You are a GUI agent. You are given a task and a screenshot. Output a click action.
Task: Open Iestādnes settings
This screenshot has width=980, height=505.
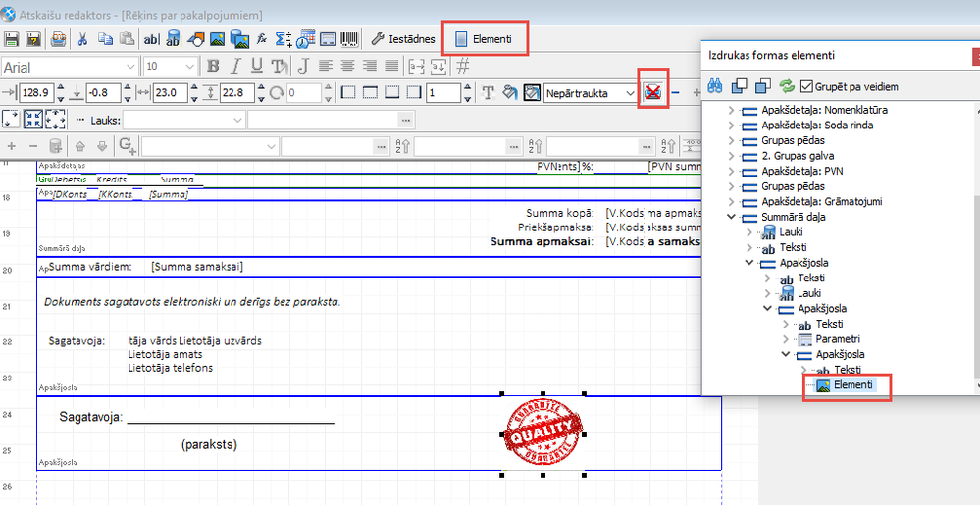pos(402,39)
